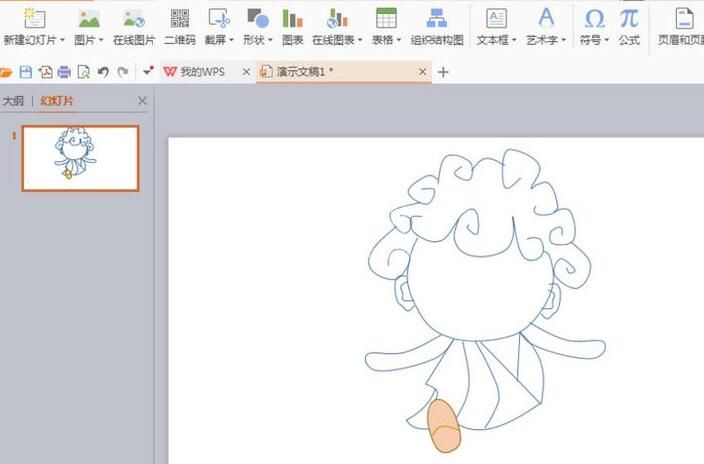Switch to the Slides (幻灯片) pane tab
Image resolution: width=704 pixels, height=464 pixels.
click(x=56, y=101)
